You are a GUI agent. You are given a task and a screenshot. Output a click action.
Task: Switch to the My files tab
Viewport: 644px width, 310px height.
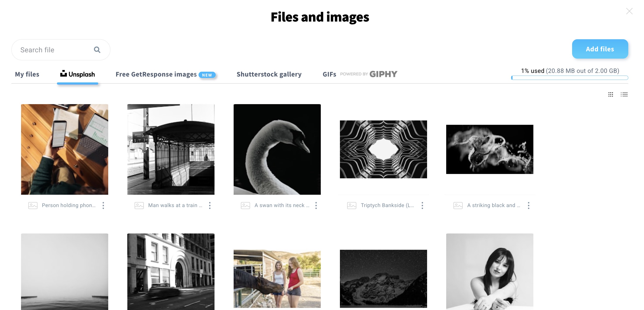[27, 74]
